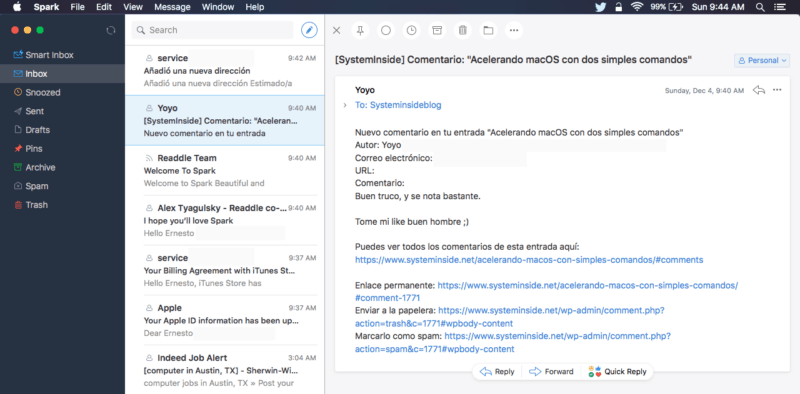800x394 pixels.
Task: Open Notification Center icon
Action: (779, 7)
